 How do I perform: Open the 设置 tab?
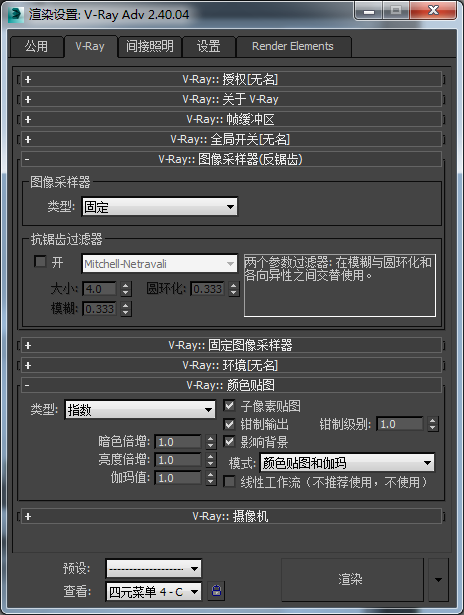click(208, 47)
